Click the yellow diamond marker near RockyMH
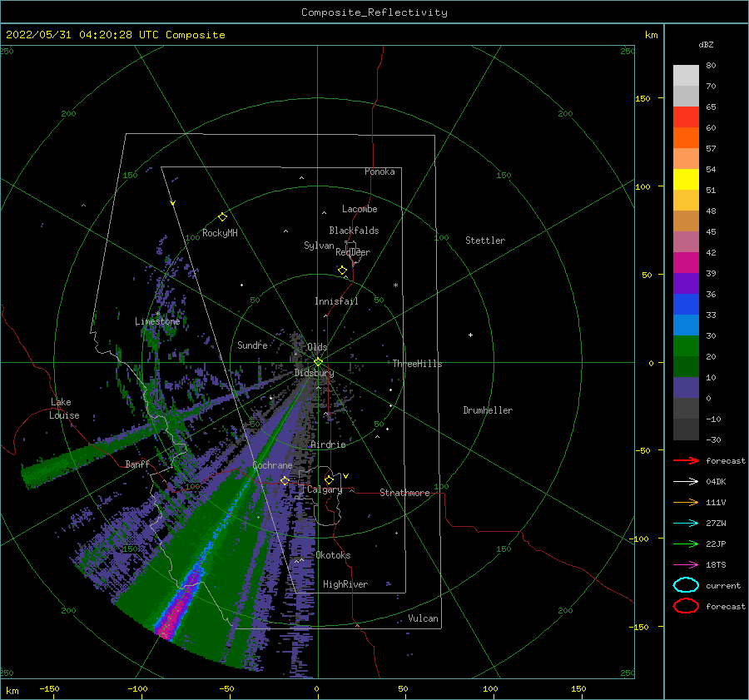Viewport: 749px width, 700px height. (222, 217)
